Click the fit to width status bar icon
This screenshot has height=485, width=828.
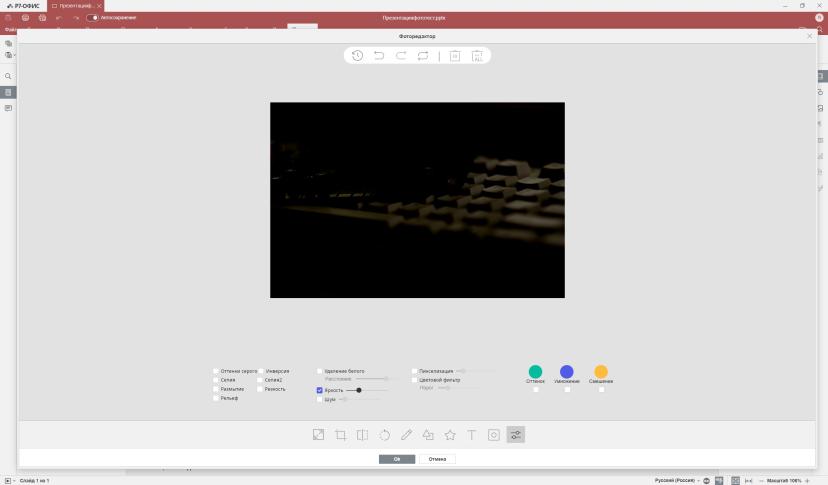[x=748, y=481]
